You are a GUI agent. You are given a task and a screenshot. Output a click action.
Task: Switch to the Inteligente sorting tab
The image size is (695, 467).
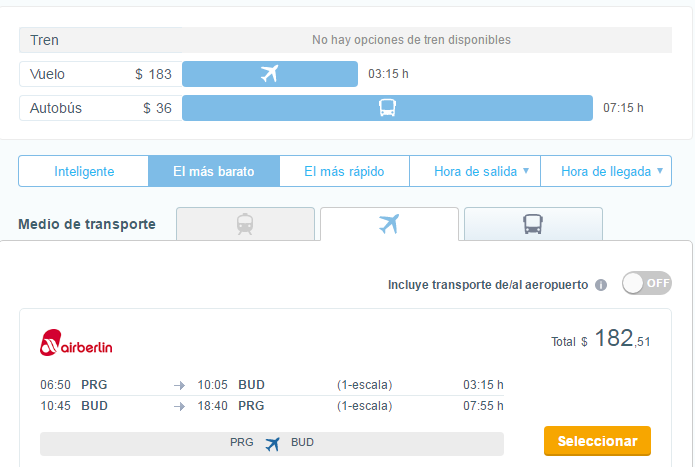click(84, 171)
